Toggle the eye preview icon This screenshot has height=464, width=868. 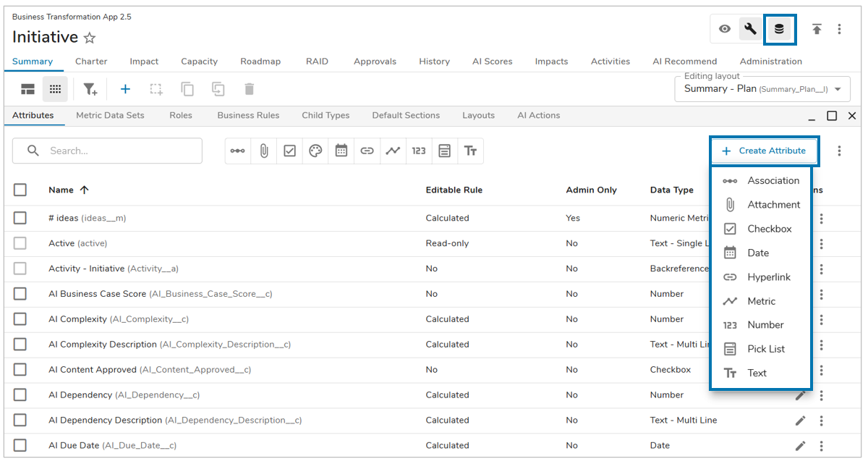pos(724,30)
